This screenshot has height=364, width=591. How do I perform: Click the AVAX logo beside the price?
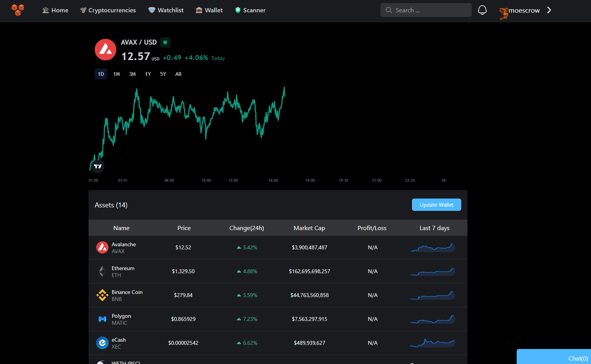(105, 50)
